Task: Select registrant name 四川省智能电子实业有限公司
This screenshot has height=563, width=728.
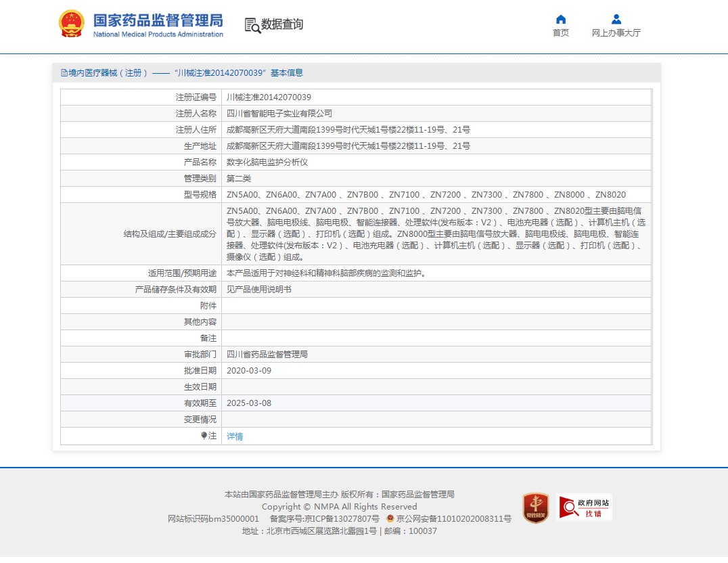Action: click(279, 113)
